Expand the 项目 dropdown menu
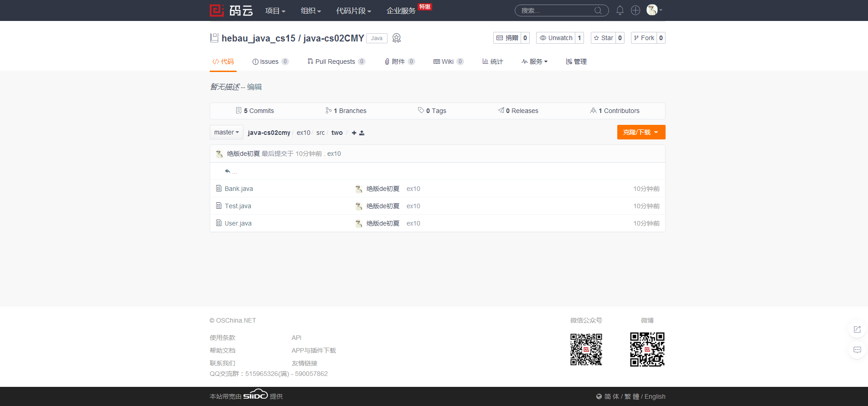The width and height of the screenshot is (868, 406). [275, 10]
